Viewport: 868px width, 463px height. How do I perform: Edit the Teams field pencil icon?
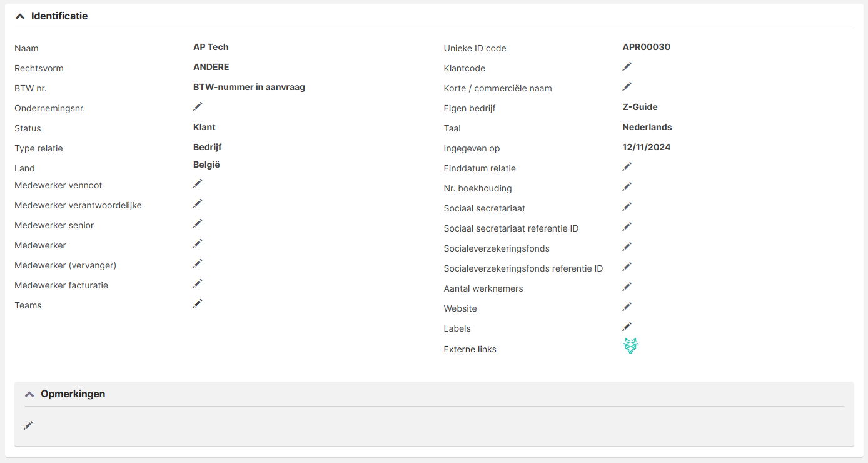pos(198,303)
